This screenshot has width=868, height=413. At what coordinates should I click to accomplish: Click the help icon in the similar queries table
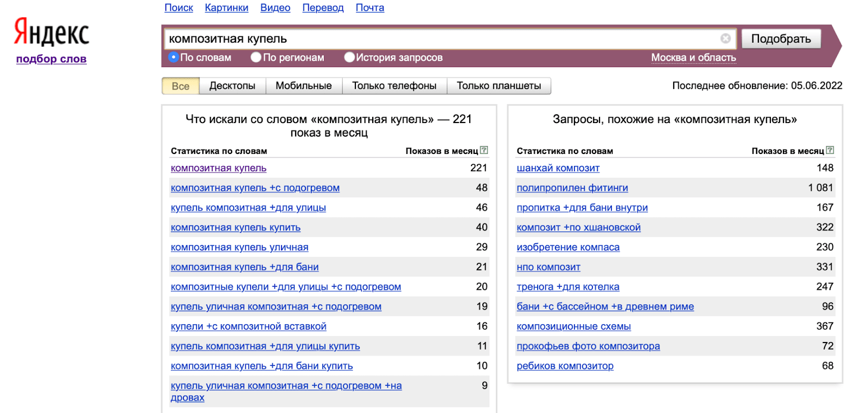click(830, 150)
